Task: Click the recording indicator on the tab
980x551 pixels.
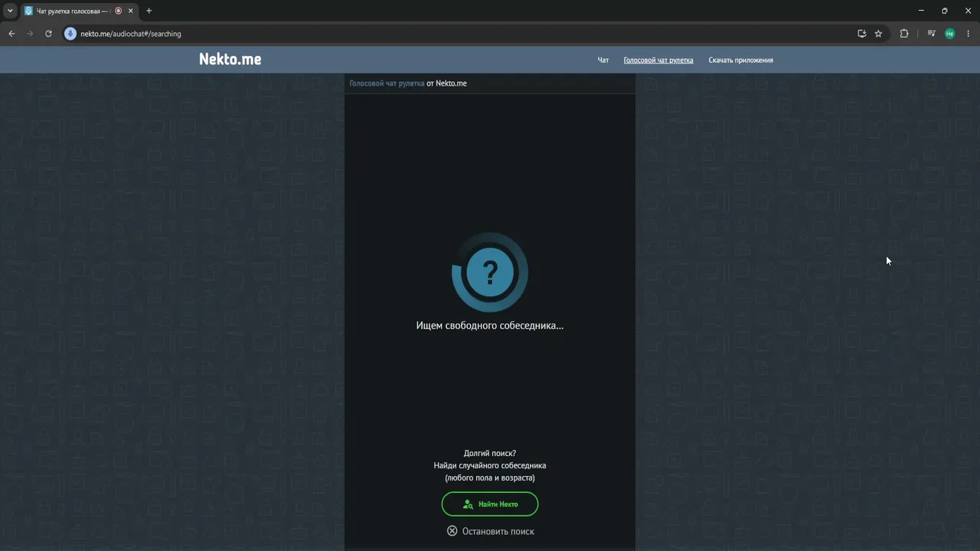Action: 118,11
